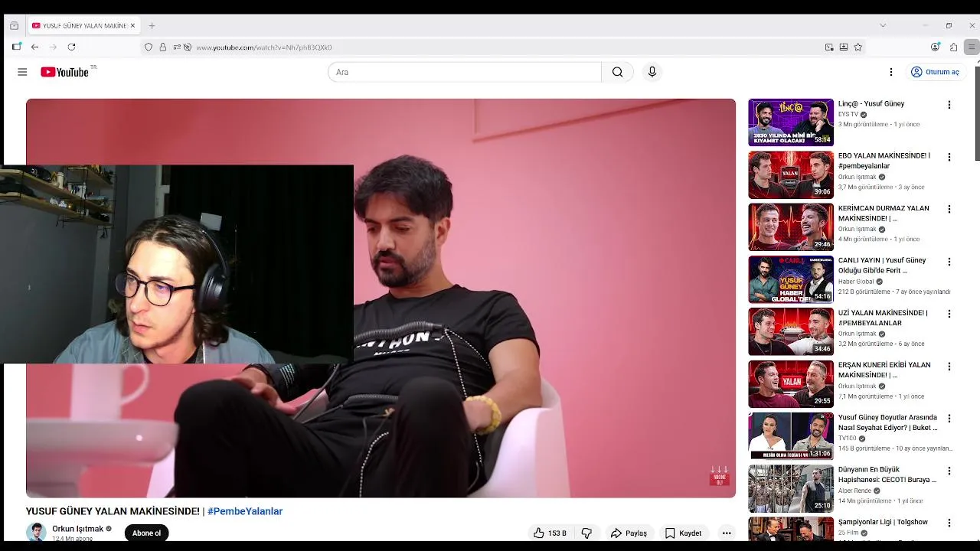
Task: Subscribe with the Abone ol button
Action: [146, 533]
